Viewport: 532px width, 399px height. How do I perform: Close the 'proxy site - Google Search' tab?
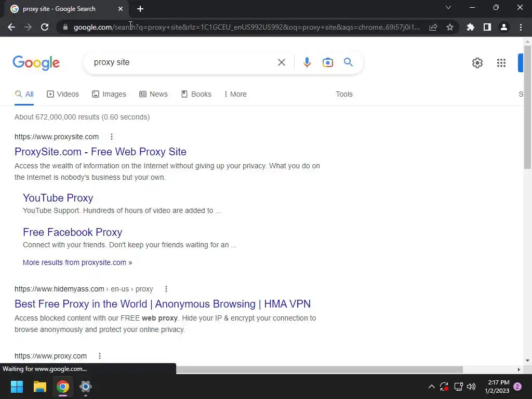point(121,9)
